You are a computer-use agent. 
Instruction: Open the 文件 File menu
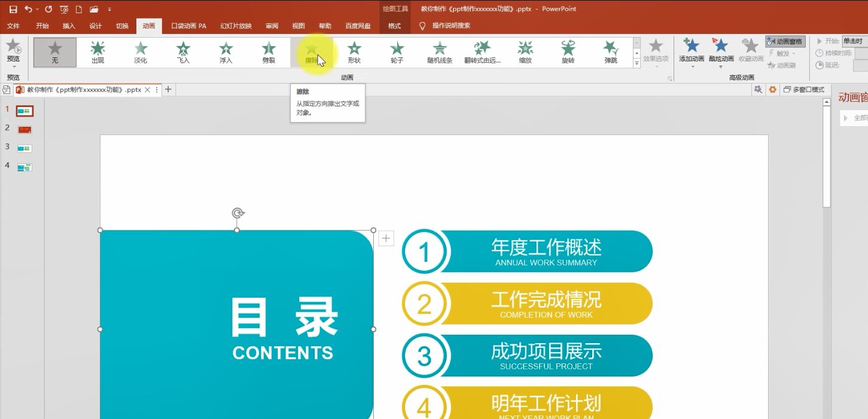point(13,26)
